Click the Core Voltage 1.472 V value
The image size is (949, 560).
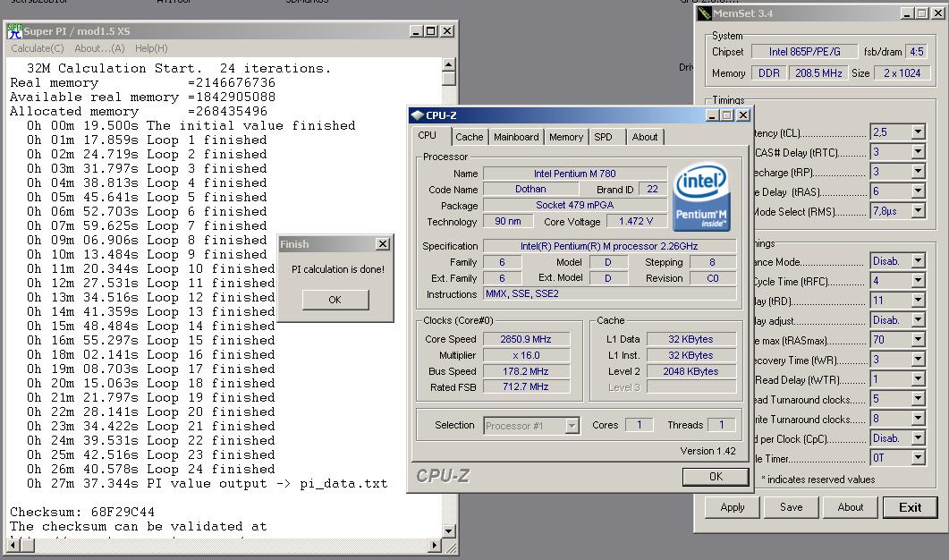[636, 222]
